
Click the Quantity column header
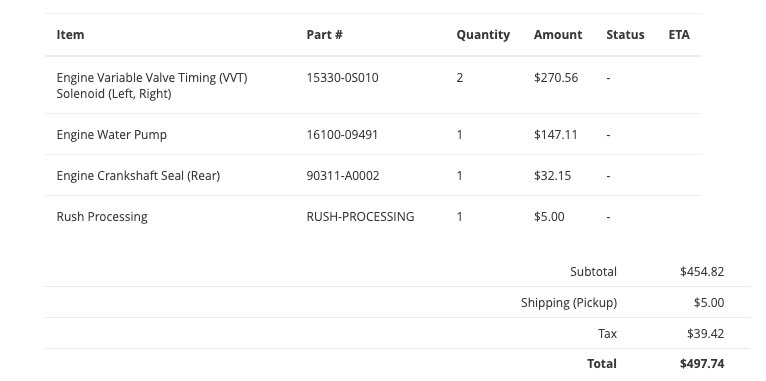483,35
